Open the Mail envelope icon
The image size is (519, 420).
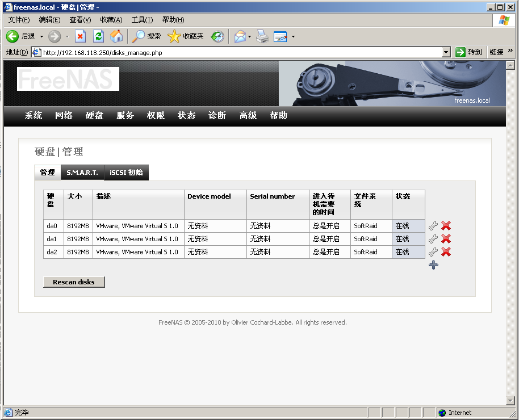tap(240, 36)
